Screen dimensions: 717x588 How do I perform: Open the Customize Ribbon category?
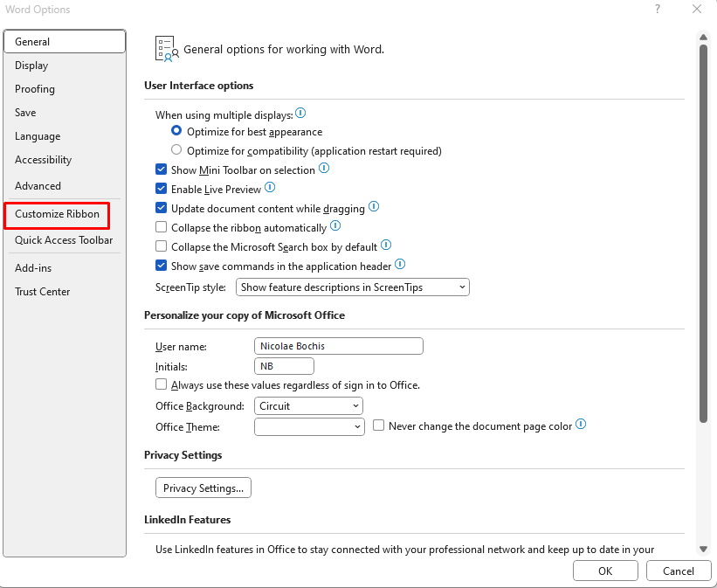pos(57,214)
